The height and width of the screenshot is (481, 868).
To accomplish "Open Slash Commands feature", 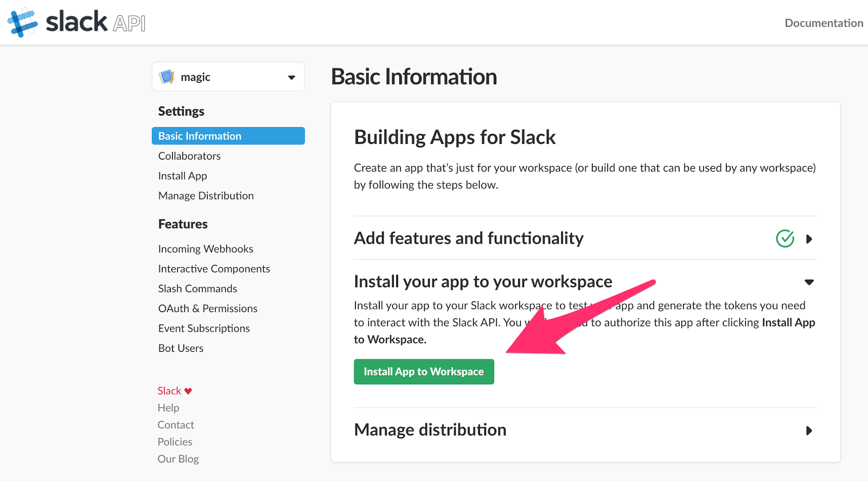I will 197,288.
